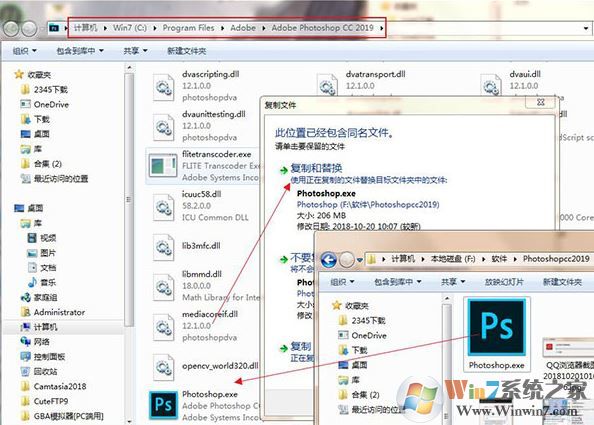
Task: Open 包含到库中 dropdown in Program Files window
Action: [x=80, y=51]
